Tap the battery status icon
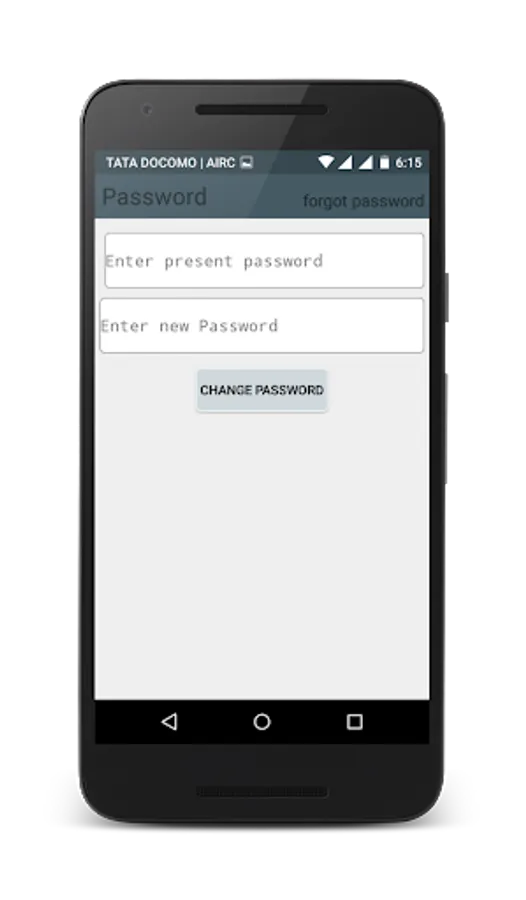The width and height of the screenshot is (526, 900). 384,162
